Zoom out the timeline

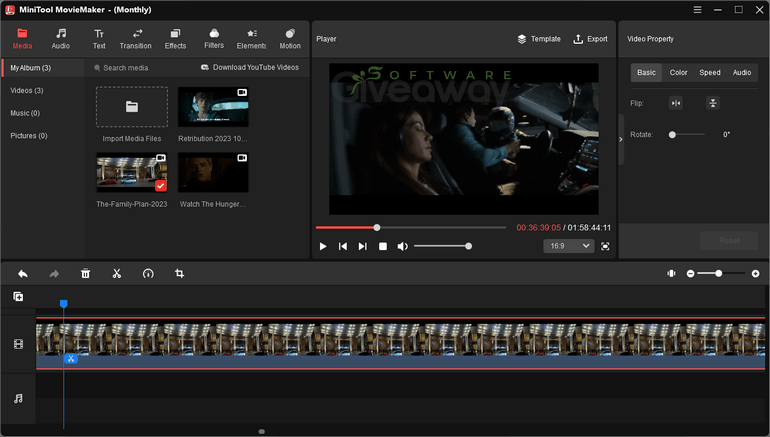click(690, 273)
